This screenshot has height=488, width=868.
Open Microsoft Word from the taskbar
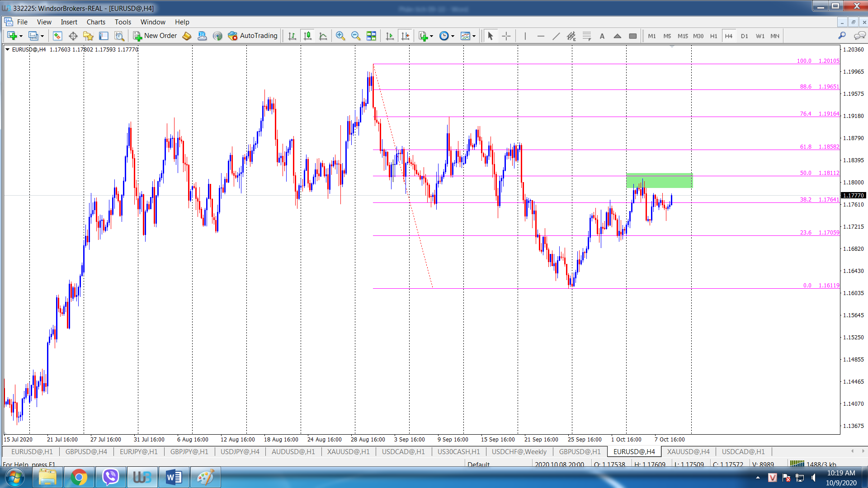point(174,477)
